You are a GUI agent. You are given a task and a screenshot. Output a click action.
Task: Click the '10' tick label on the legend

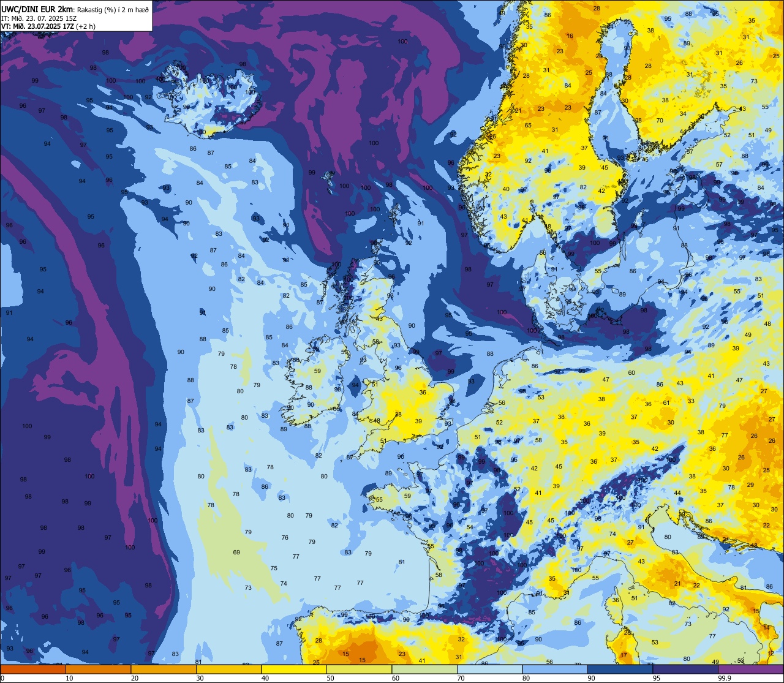69,678
